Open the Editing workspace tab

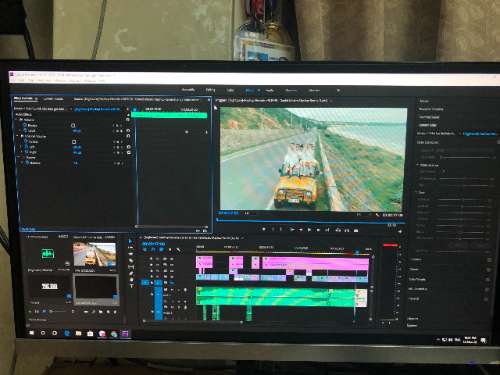210,90
